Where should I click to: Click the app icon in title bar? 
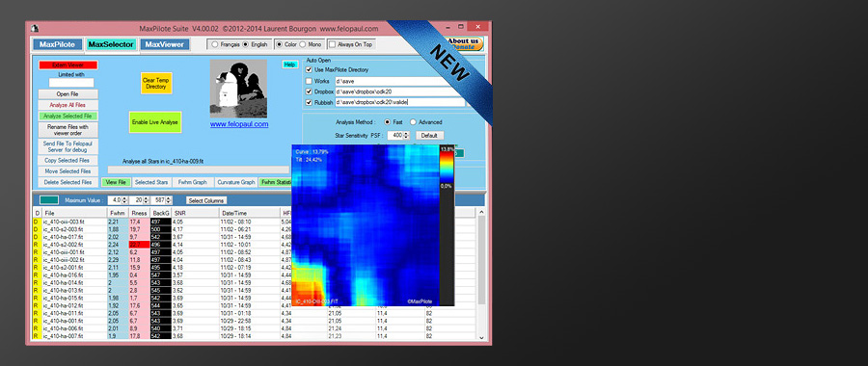click(x=35, y=28)
